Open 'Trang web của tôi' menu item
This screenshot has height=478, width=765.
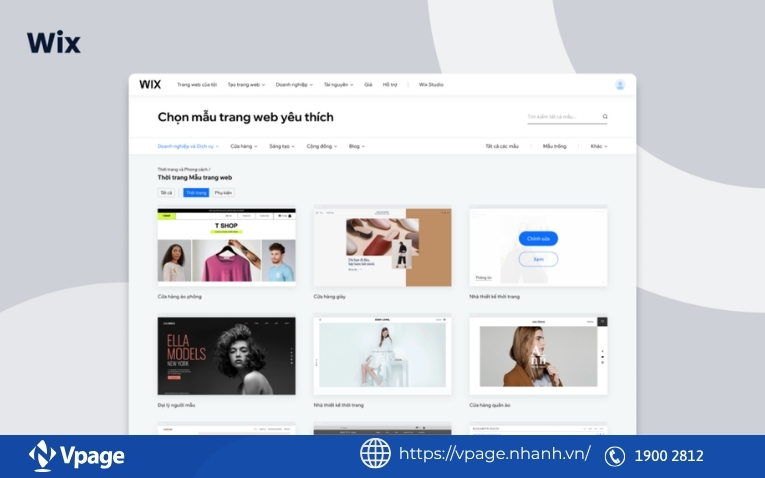(197, 85)
